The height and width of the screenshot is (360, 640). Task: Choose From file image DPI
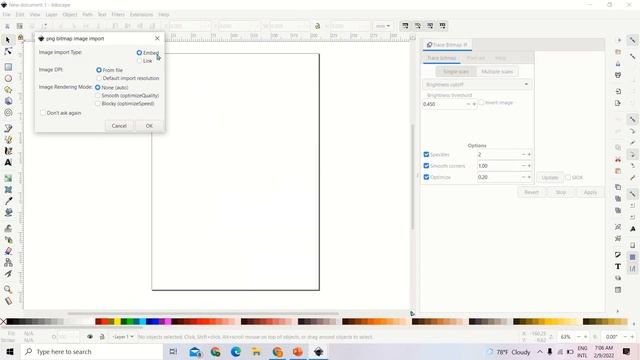(99, 70)
